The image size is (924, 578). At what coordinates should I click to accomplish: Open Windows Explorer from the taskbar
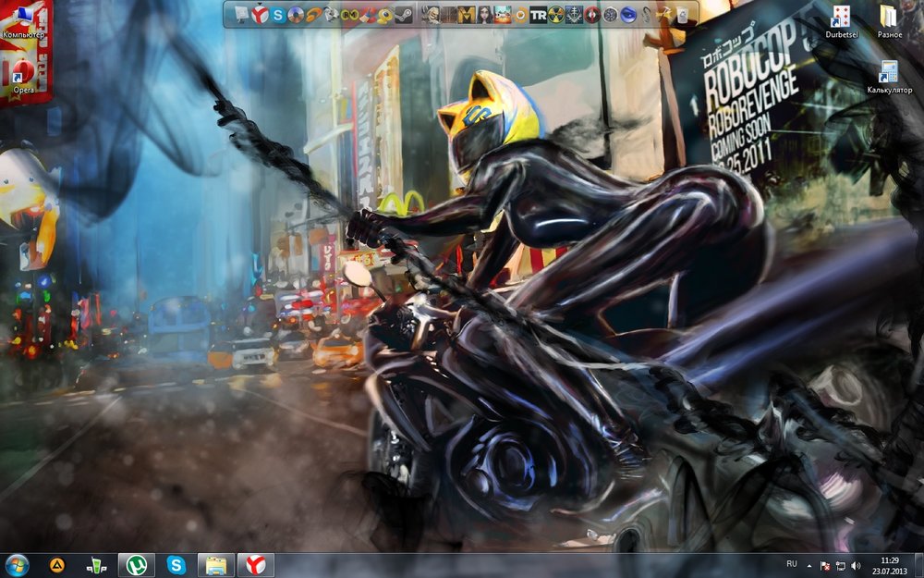pyautogui.click(x=215, y=564)
